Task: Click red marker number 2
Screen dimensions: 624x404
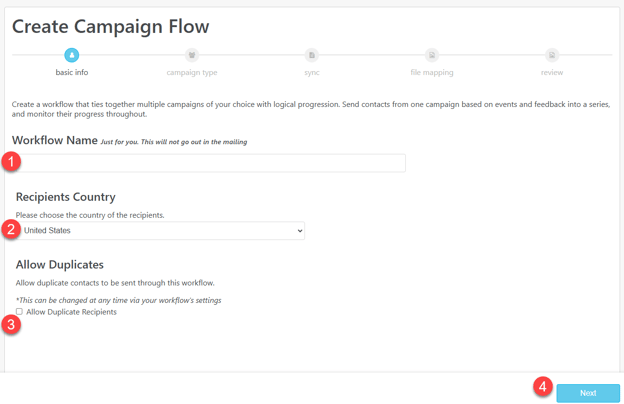Action: tap(11, 229)
